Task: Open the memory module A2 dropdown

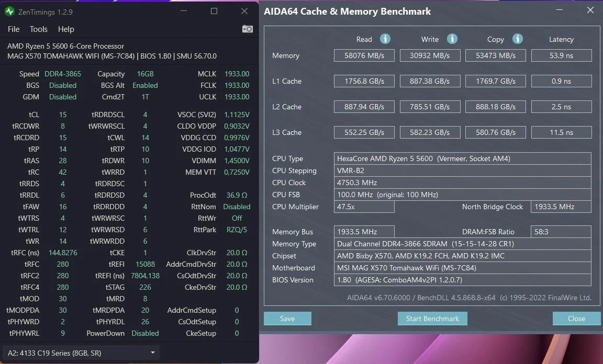Action: click(81, 352)
